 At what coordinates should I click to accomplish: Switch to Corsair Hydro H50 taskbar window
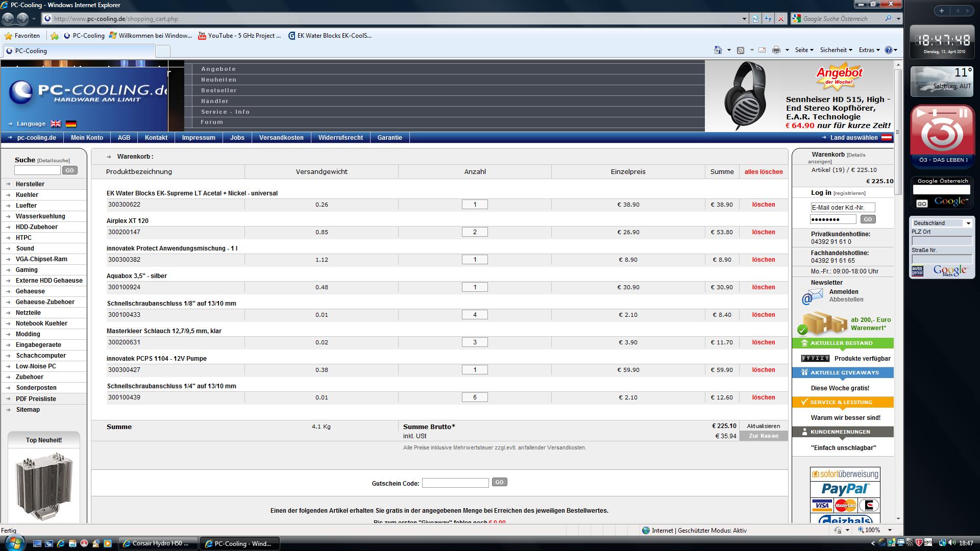[x=158, y=544]
